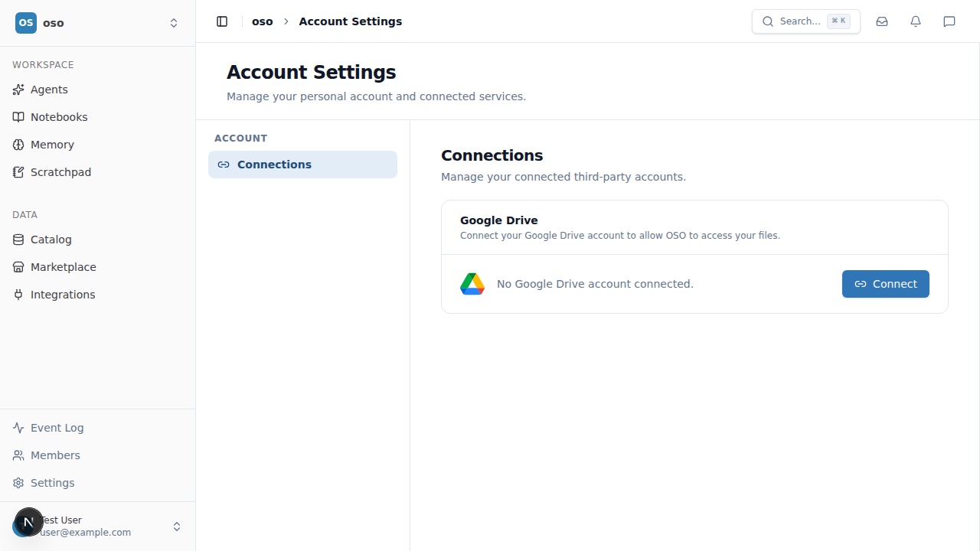Focus the Search box
This screenshot has width=980, height=551.
[806, 21]
